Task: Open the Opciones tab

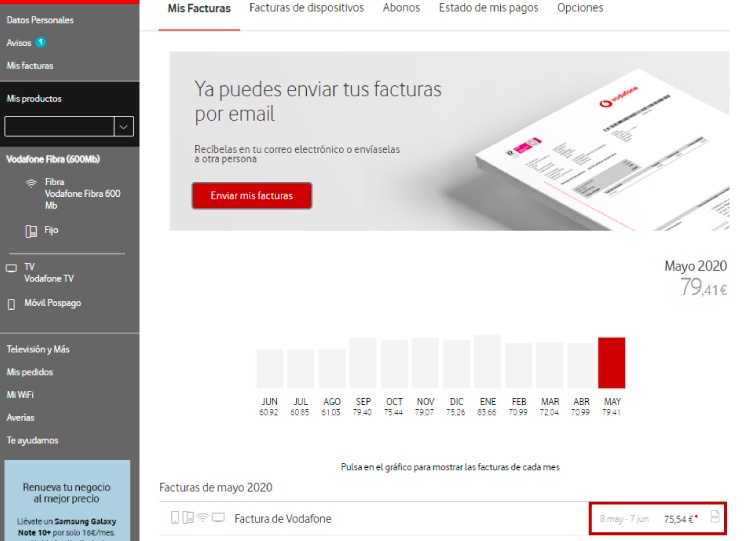Action: pyautogui.click(x=580, y=8)
